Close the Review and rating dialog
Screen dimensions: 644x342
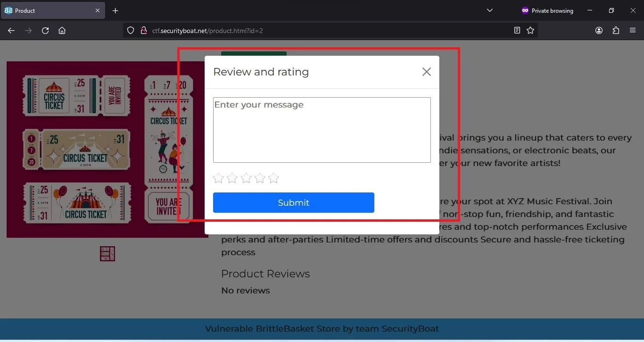(x=426, y=72)
